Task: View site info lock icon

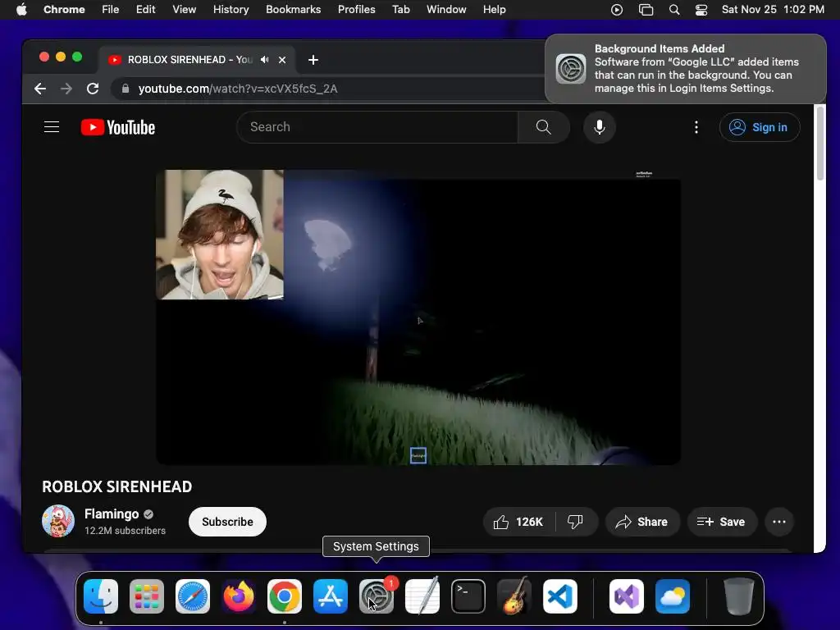Action: tap(126, 89)
